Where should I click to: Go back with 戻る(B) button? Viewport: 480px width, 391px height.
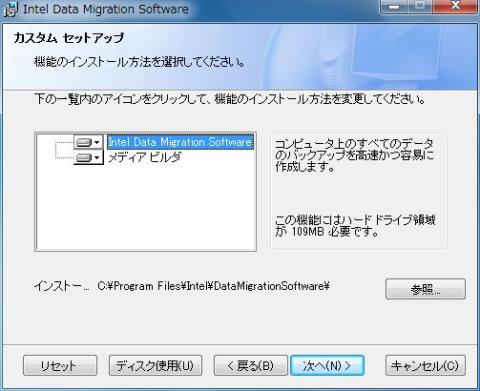(x=251, y=365)
